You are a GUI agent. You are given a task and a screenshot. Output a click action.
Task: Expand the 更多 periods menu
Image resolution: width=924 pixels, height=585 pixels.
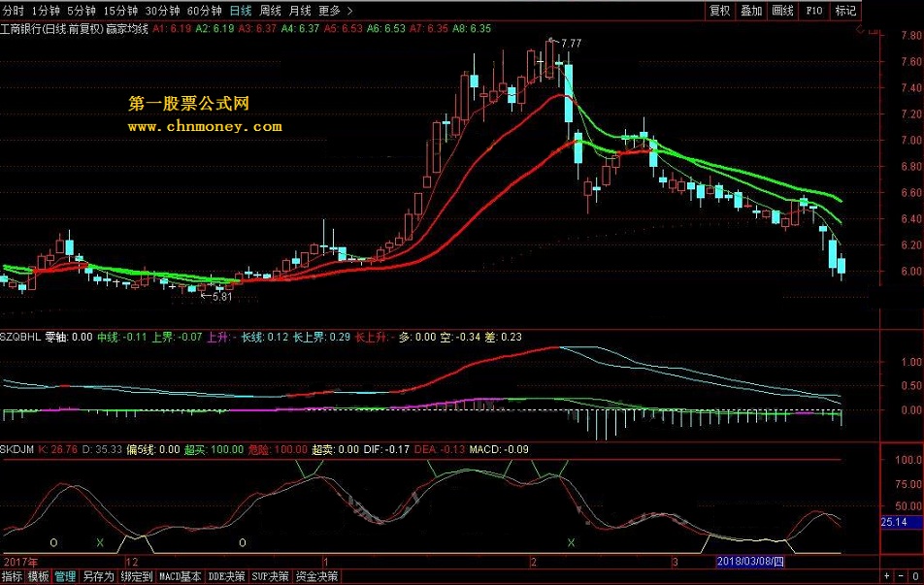[x=335, y=11]
